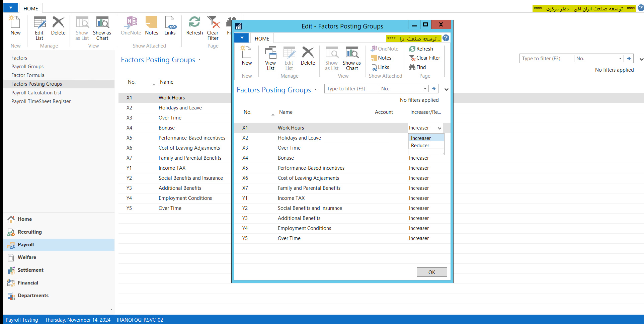Click Type to filter field in main window
Viewport: 644px width, 324px height.
tap(546, 59)
